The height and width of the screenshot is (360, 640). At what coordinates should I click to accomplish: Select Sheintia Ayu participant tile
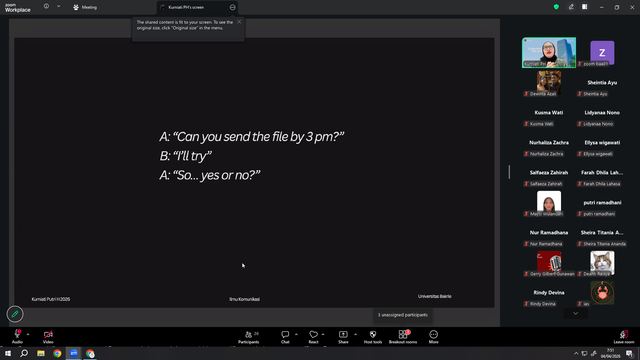602,83
